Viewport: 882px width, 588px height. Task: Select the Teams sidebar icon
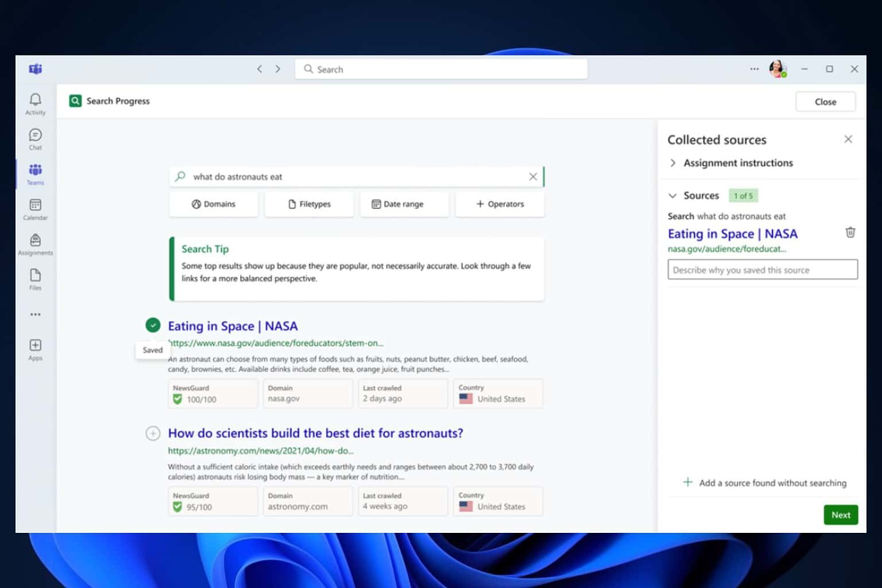click(x=35, y=175)
